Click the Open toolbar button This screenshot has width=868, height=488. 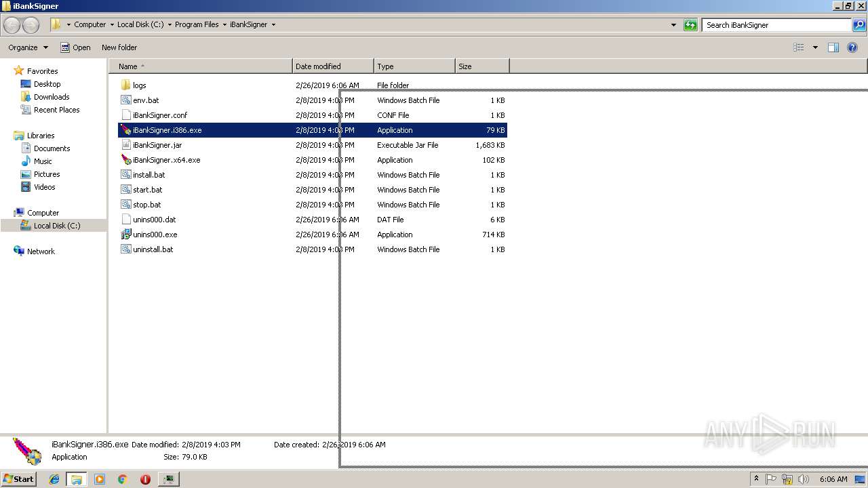[x=75, y=47]
